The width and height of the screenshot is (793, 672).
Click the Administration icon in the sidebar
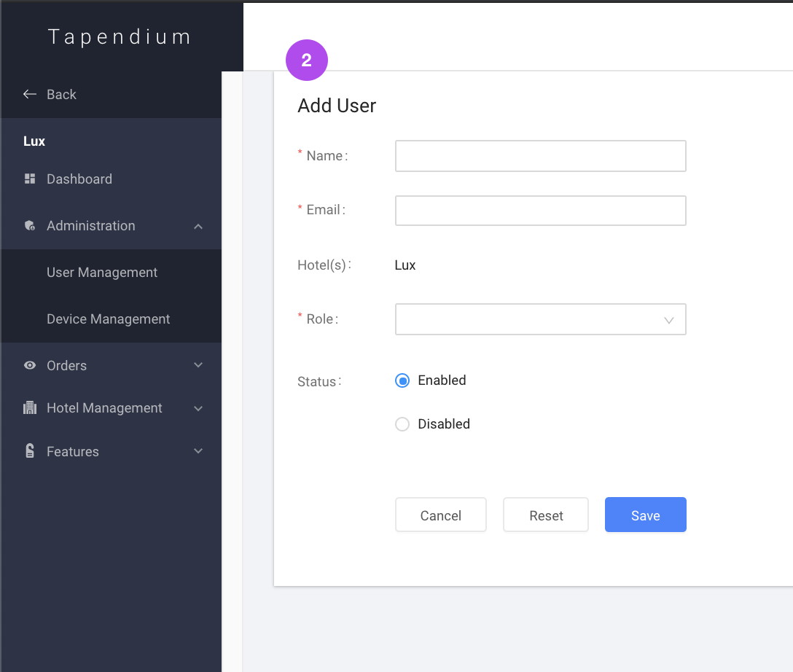click(x=30, y=225)
